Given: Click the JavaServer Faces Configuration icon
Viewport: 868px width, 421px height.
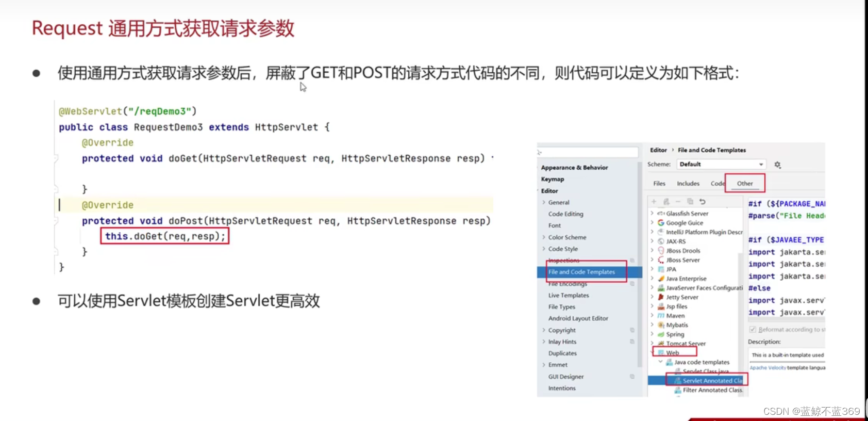Looking at the screenshot, I should coord(661,288).
